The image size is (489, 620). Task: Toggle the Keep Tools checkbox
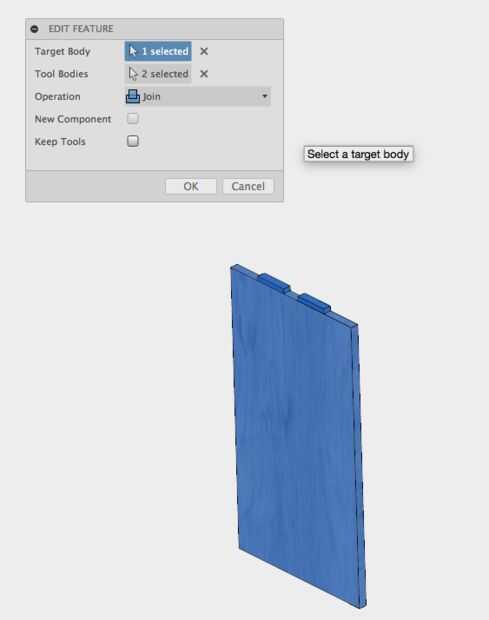coord(133,141)
